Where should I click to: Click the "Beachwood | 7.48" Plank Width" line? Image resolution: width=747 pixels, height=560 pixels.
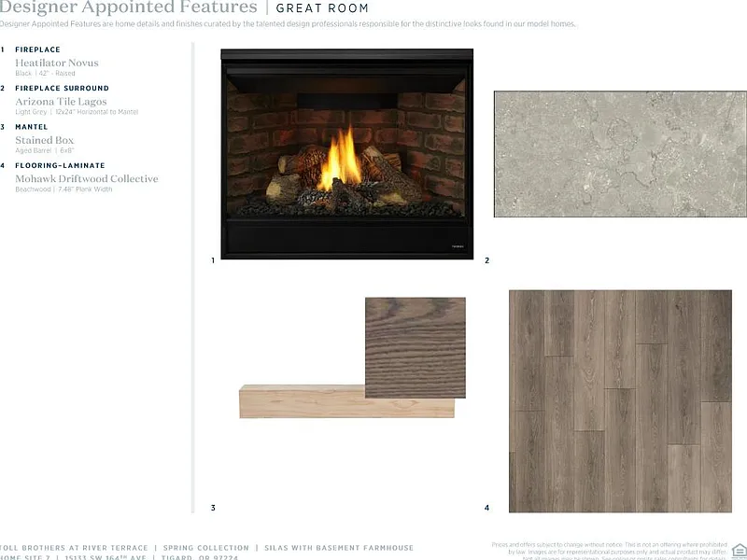click(63, 189)
